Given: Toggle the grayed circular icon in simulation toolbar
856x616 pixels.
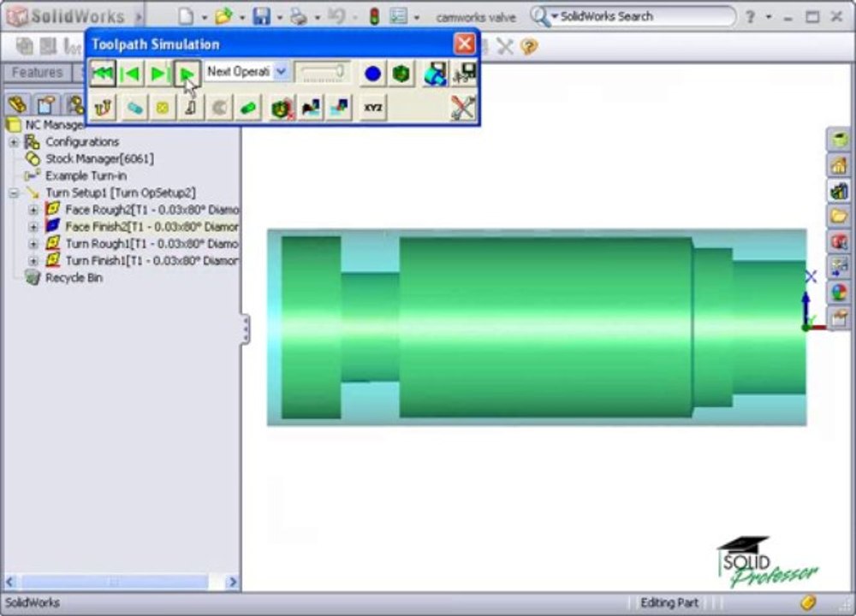Looking at the screenshot, I should click(x=219, y=108).
